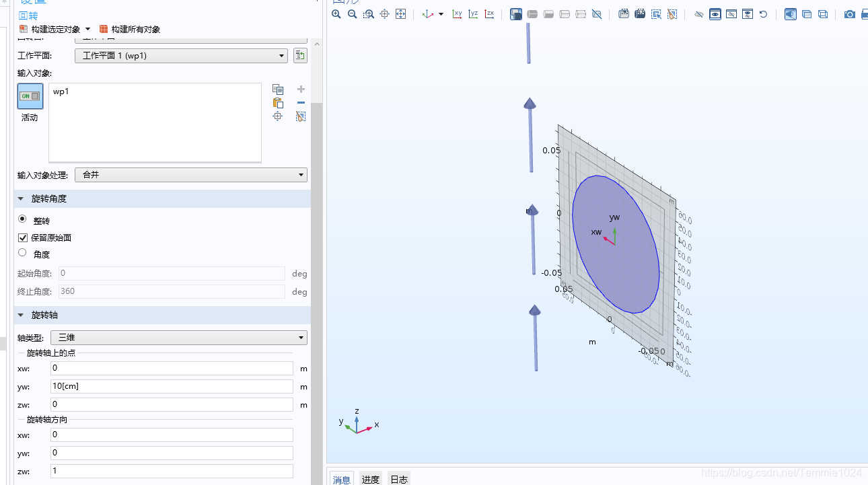Click the Select Box Intersects icon

tap(656, 14)
